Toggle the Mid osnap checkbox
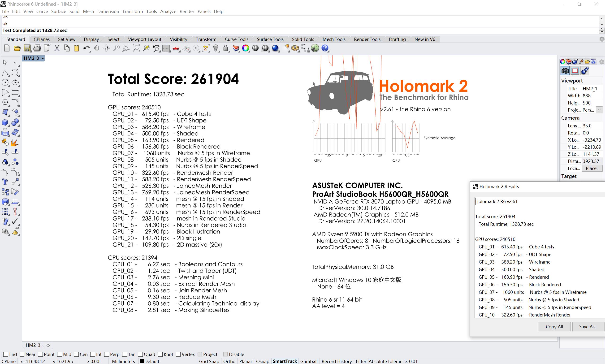This screenshot has height=364, width=605. point(60,354)
